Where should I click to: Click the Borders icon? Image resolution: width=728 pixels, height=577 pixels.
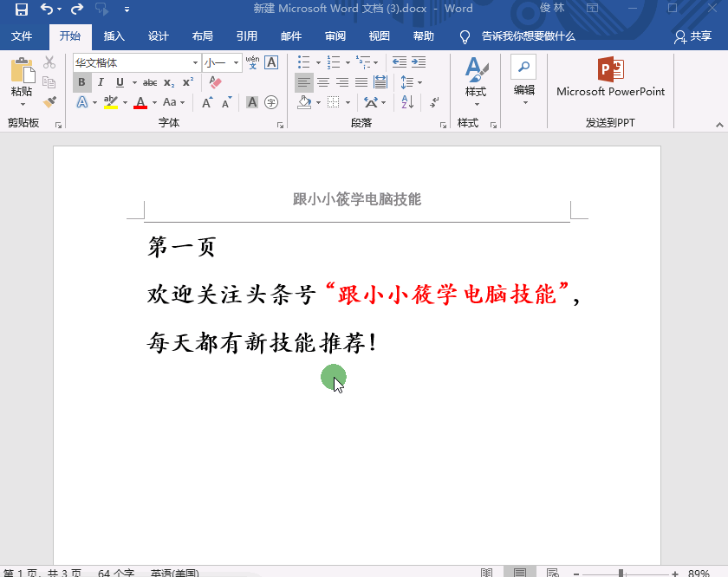pyautogui.click(x=334, y=102)
